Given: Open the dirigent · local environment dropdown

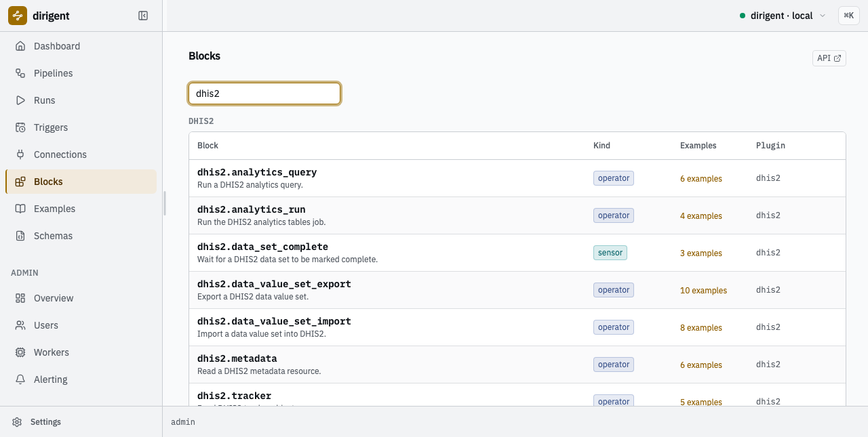Looking at the screenshot, I should (783, 16).
